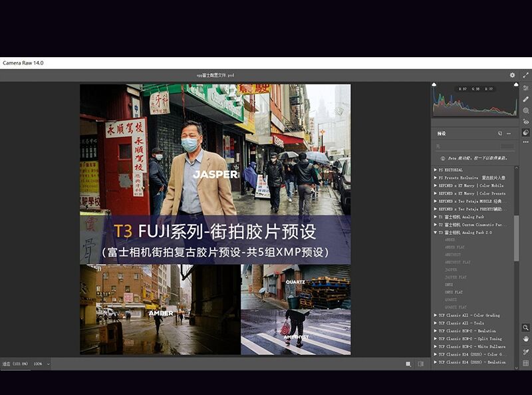Toggle the grid overlay icon

[525, 363]
